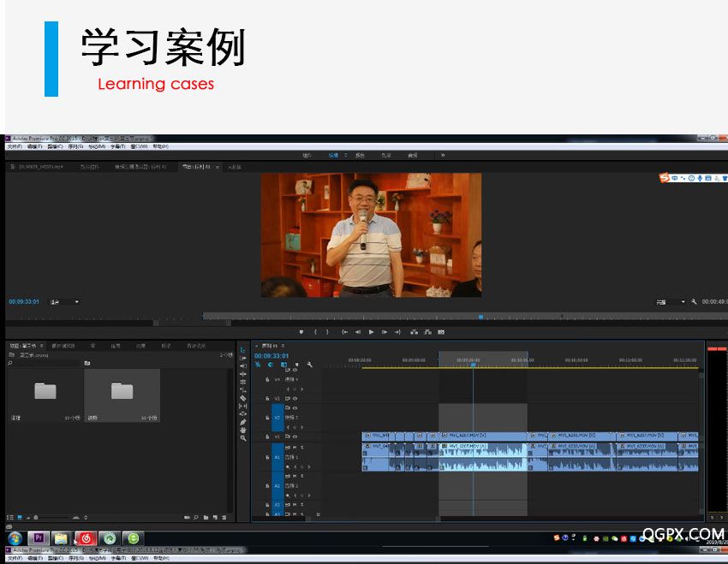Select the Zoom tool
728x564 pixels.
243,438
